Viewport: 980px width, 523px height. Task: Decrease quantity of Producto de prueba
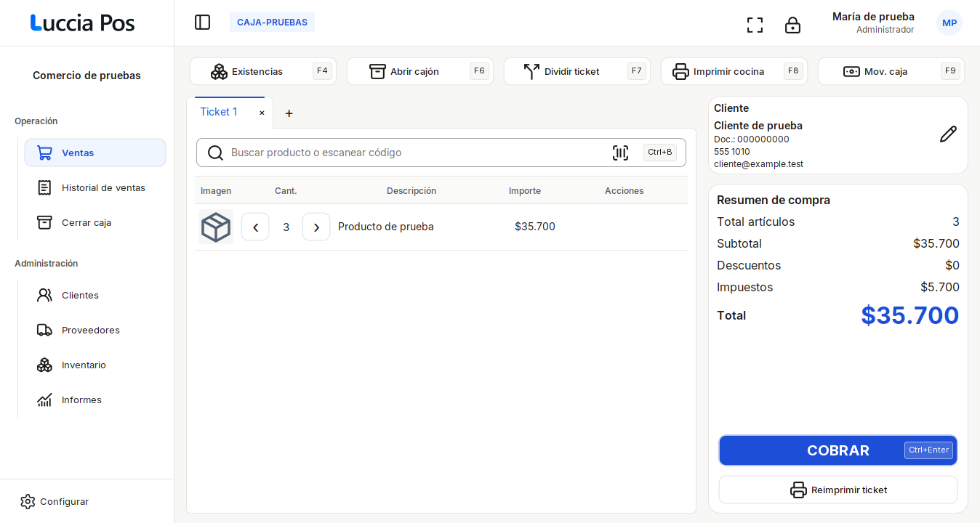255,227
